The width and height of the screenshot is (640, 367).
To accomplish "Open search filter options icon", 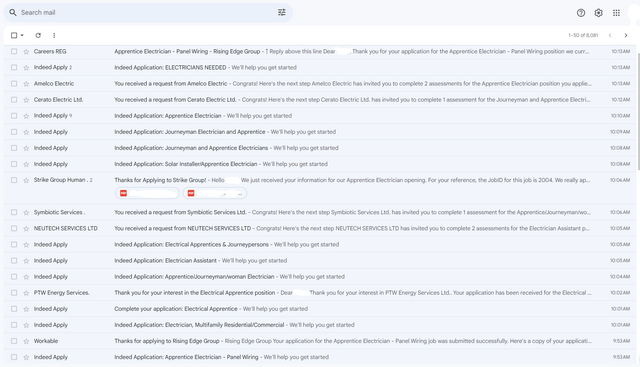I will [282, 13].
